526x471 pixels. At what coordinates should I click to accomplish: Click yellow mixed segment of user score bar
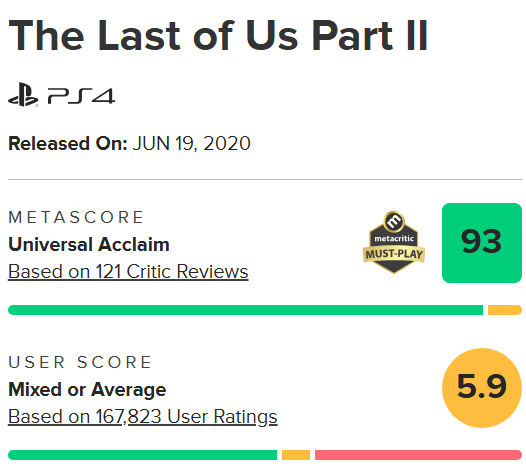[296, 455]
